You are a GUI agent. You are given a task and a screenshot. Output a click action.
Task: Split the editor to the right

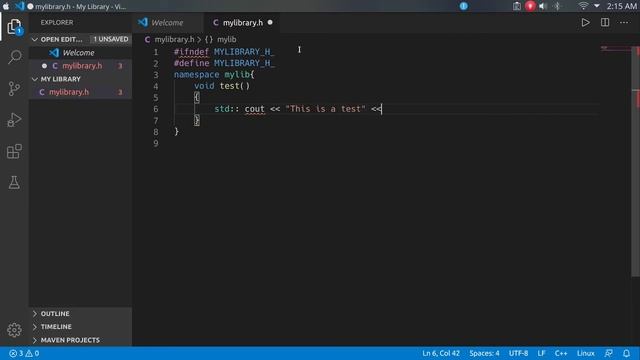[605, 22]
